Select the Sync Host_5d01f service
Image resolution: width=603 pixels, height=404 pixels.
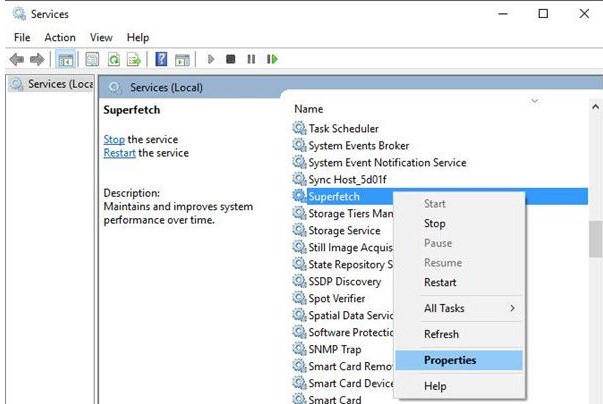(347, 179)
